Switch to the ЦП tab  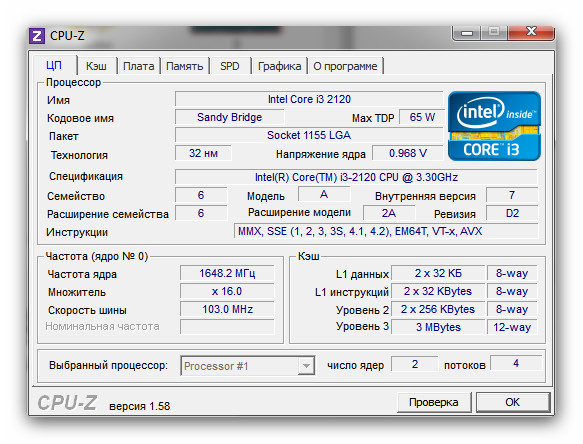coord(54,66)
